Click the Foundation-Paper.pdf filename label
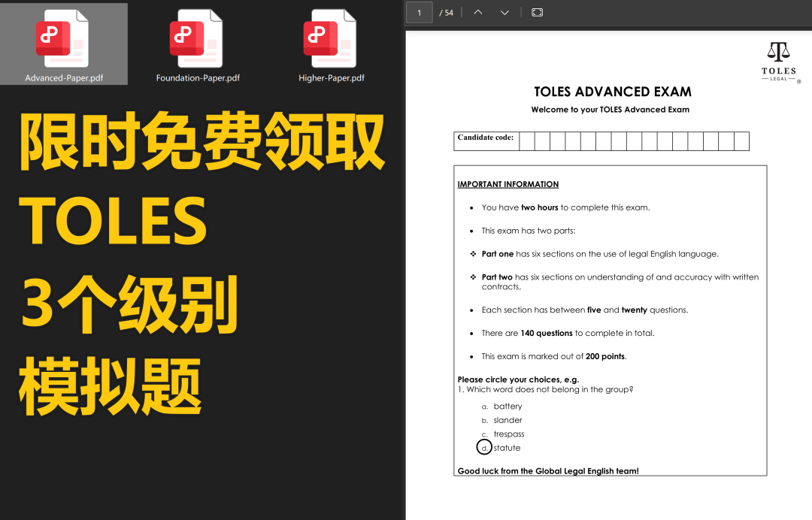 198,78
